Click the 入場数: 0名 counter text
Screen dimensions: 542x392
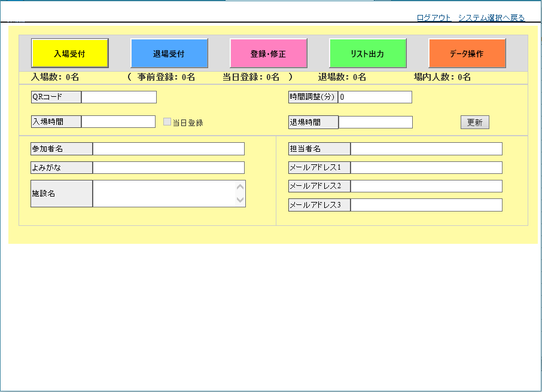pyautogui.click(x=55, y=77)
